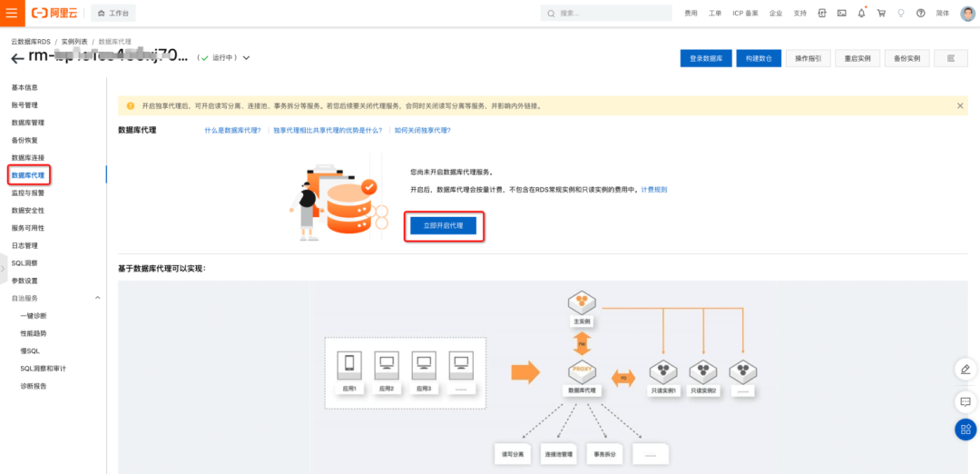Click the pencil feedback floating icon
Image resolution: width=980 pixels, height=474 pixels.
click(965, 369)
